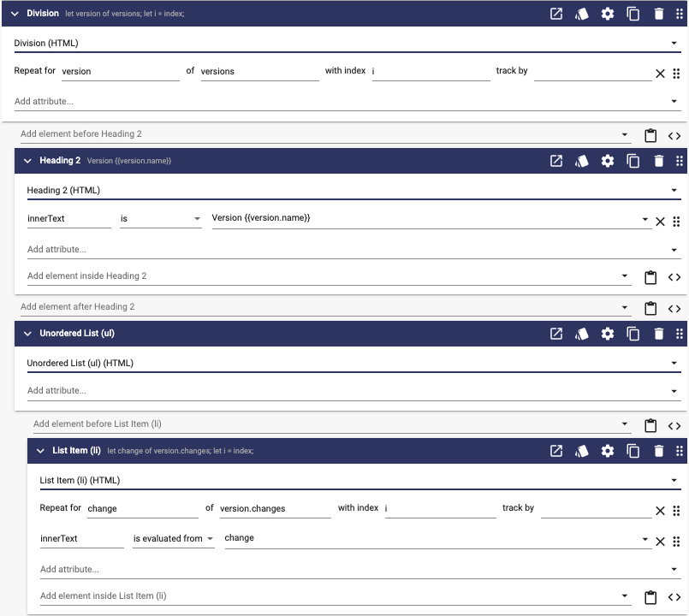Duplicate the Division element

(x=633, y=14)
